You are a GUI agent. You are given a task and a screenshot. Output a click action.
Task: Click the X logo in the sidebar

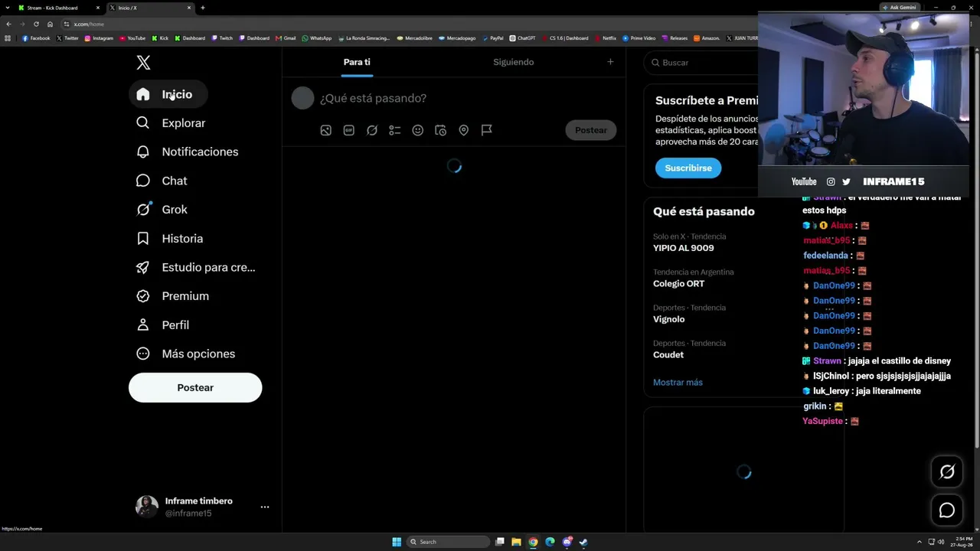click(x=143, y=63)
